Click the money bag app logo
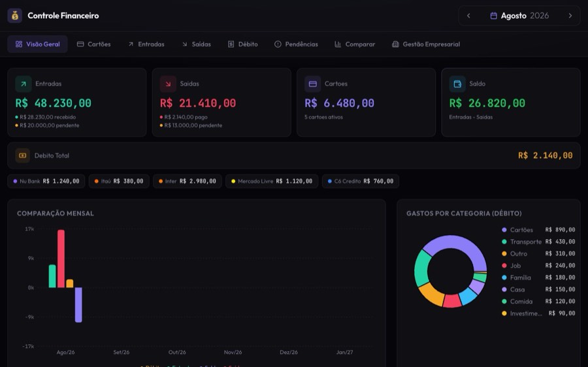The height and width of the screenshot is (367, 588). 14,16
